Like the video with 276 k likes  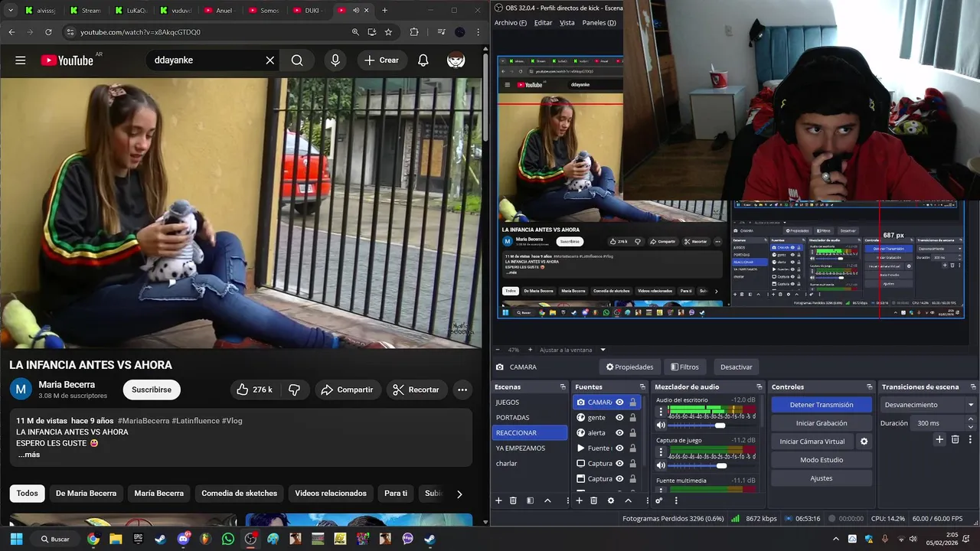click(255, 390)
